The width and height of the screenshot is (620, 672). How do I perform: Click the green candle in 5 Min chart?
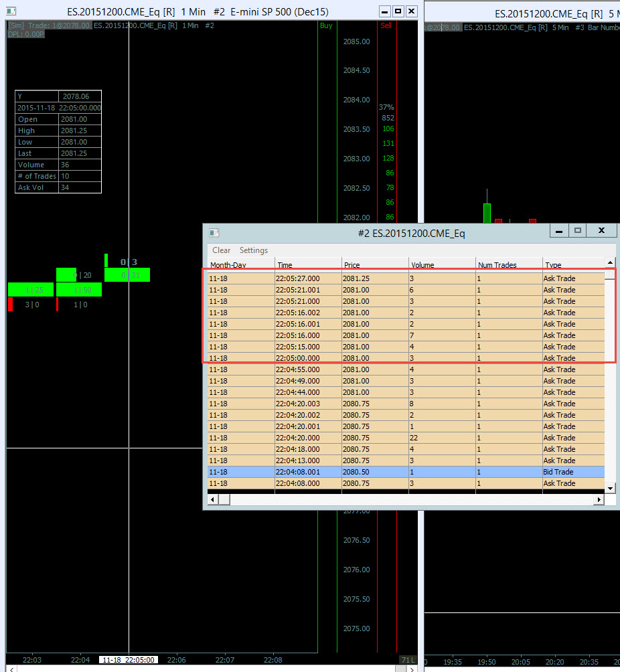tap(487, 213)
